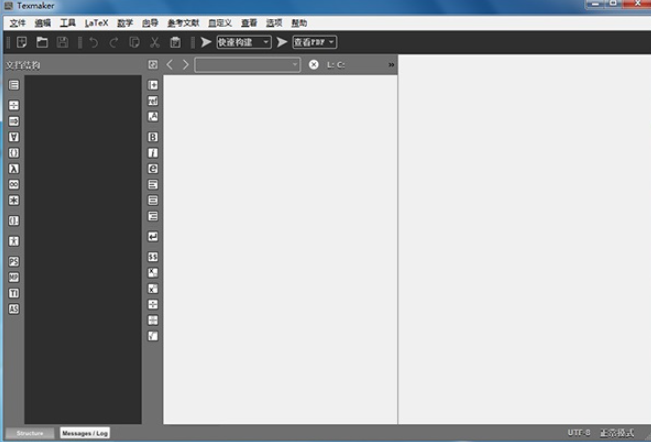Insert inline math mode with the $$ icon
Image resolution: width=651 pixels, height=442 pixels.
[153, 257]
